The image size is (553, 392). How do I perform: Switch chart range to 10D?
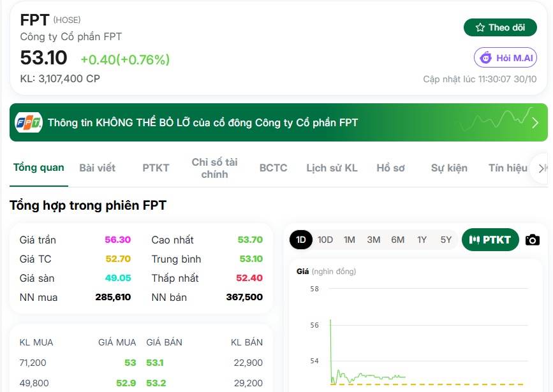(325, 240)
